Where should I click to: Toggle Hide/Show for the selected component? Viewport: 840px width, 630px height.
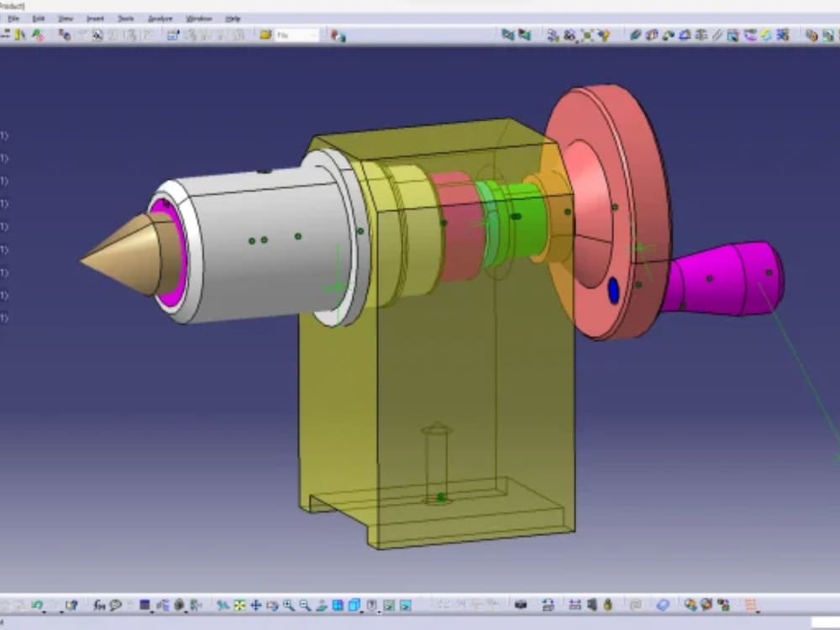click(x=390, y=602)
